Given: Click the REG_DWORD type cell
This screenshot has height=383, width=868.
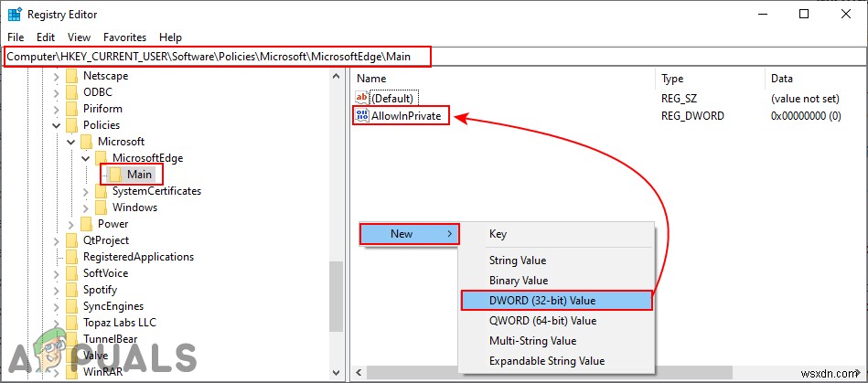Looking at the screenshot, I should [x=692, y=116].
